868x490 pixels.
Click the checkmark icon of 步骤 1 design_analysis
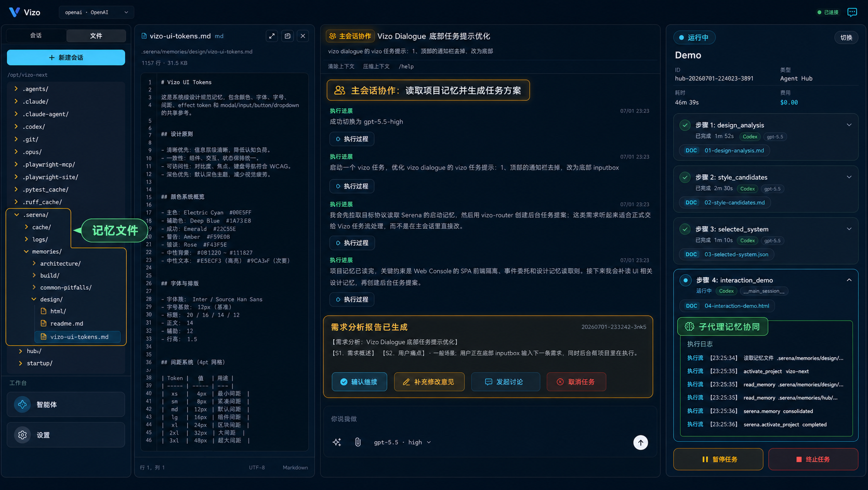[685, 125]
